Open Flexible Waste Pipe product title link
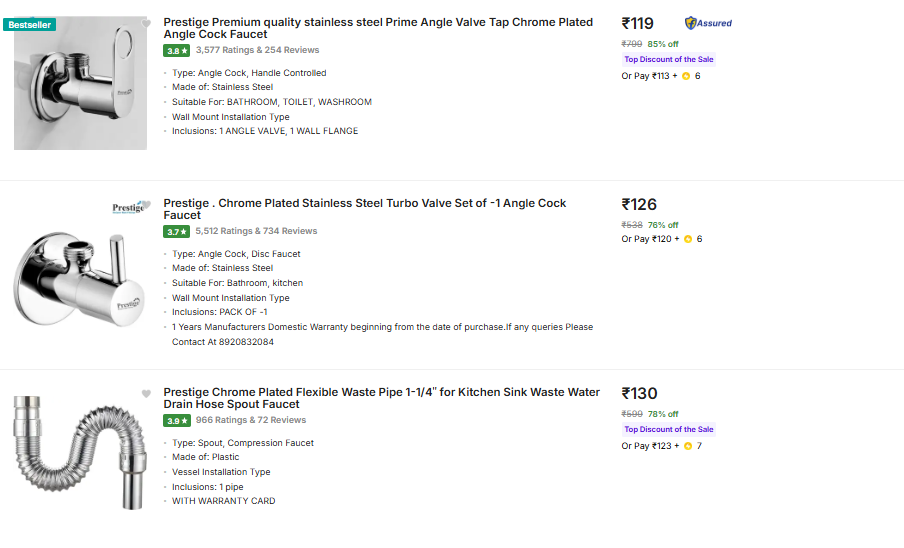 (381, 398)
